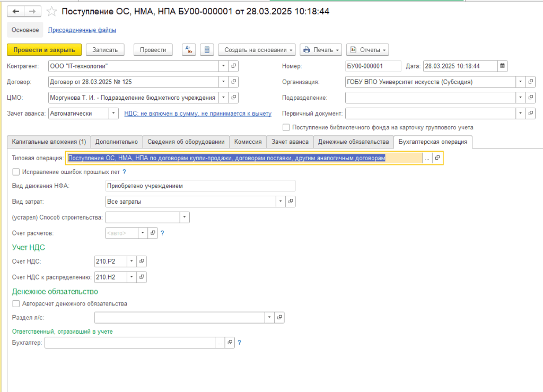Viewport: 543px width, 392px height.
Task: Open the Денежные обязательства tab
Action: point(354,142)
